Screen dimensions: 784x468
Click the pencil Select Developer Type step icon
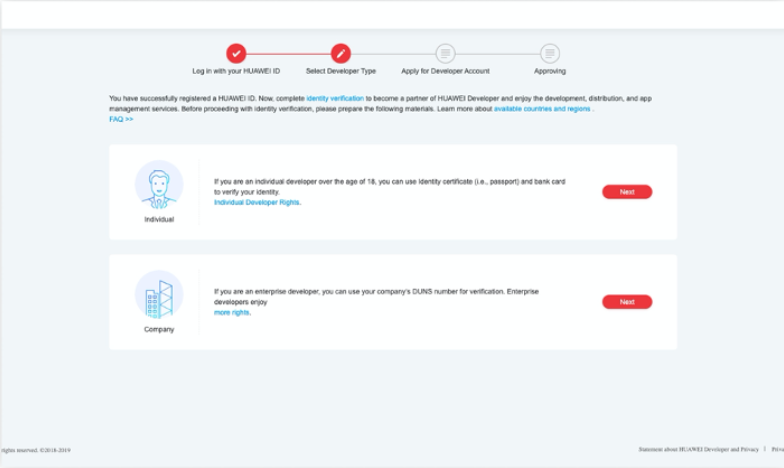(340, 54)
